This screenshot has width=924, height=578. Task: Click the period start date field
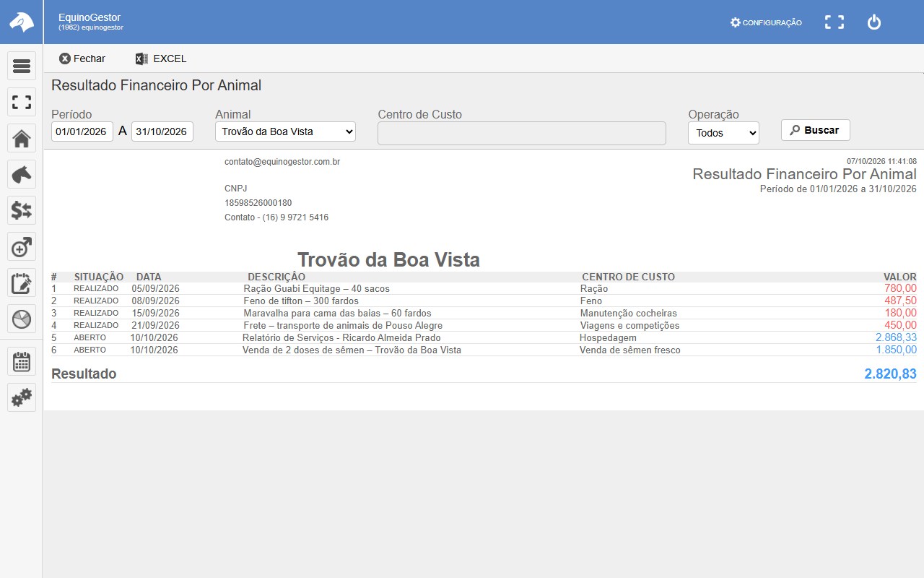click(82, 131)
